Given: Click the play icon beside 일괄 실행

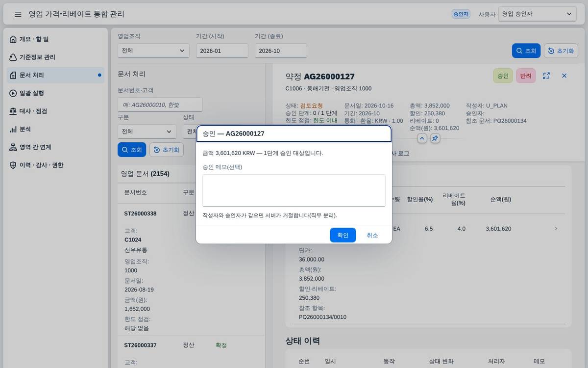Looking at the screenshot, I should point(13,93).
